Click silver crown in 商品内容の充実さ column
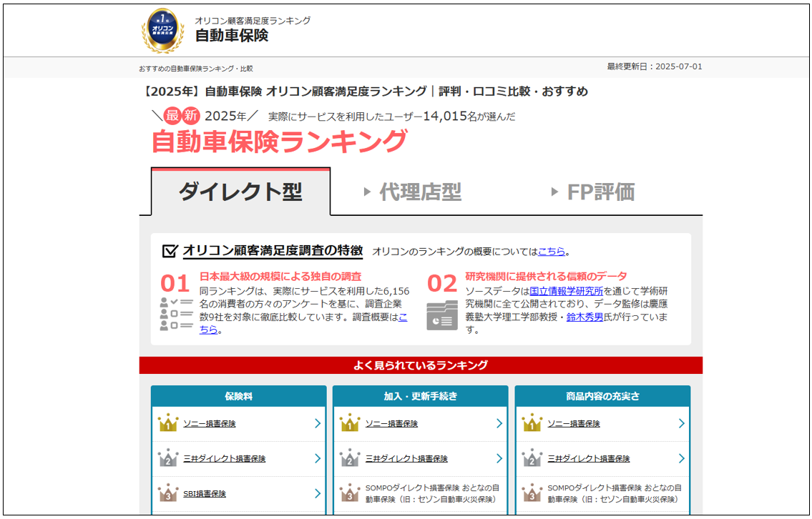This screenshot has width=812, height=519. coord(532,458)
